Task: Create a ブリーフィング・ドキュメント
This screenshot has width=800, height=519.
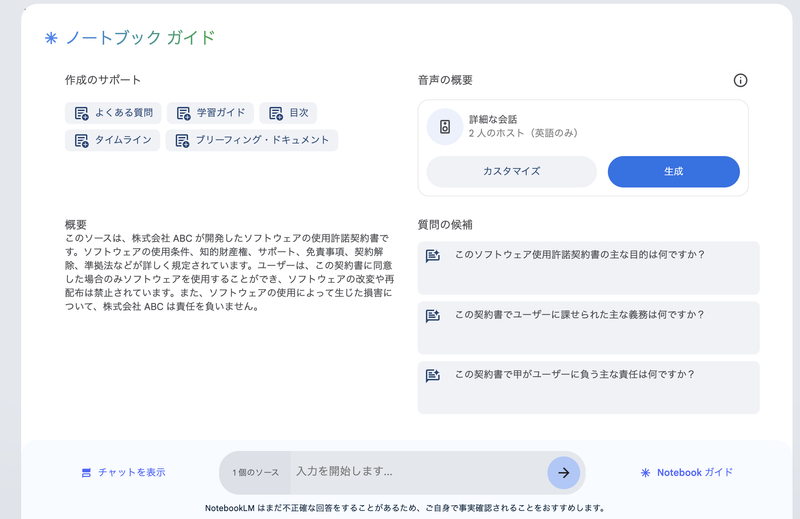Action: pos(252,140)
